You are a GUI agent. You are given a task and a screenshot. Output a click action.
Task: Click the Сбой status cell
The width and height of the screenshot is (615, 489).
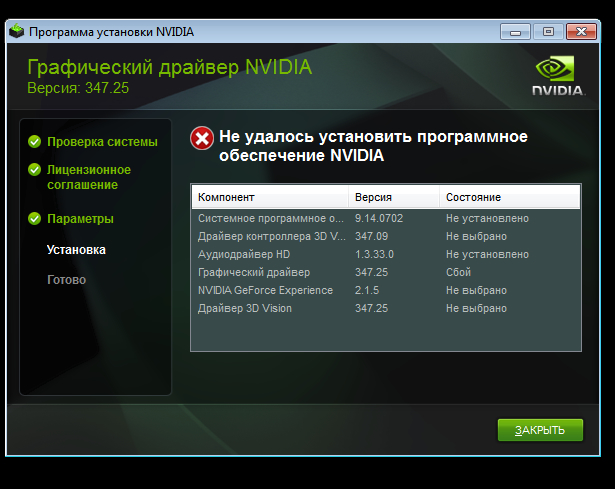point(458,272)
